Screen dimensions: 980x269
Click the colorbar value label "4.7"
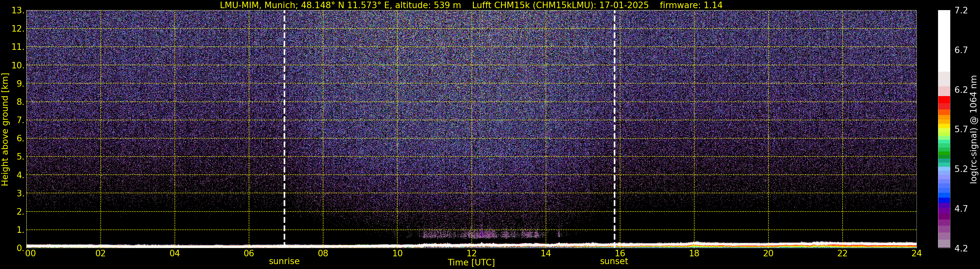click(961, 208)
